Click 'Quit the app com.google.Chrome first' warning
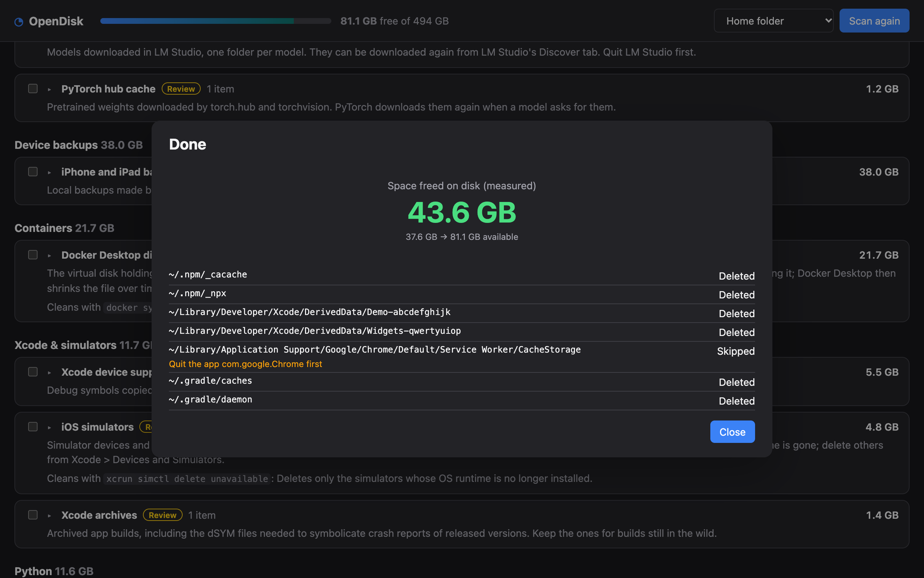Viewport: 924px width, 578px height. click(x=245, y=364)
